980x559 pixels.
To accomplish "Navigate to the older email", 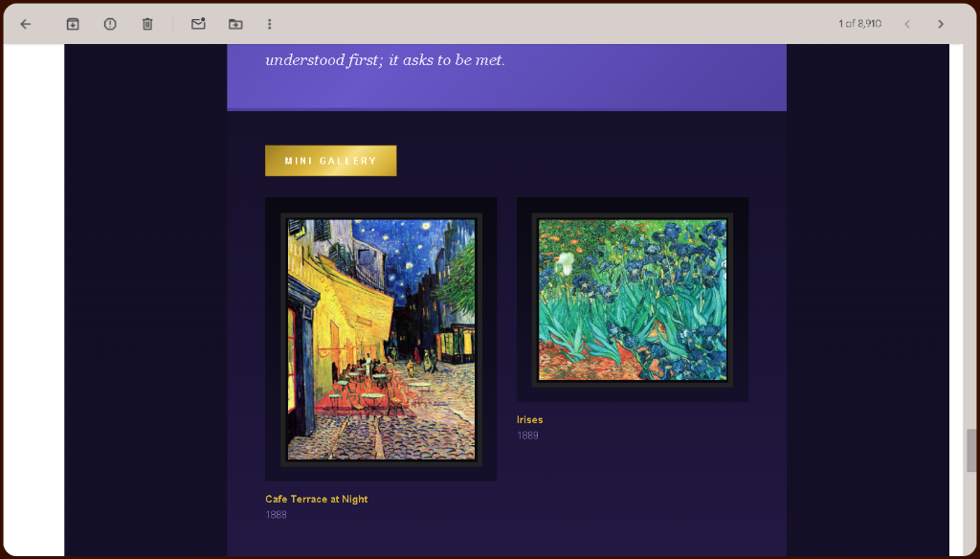I will click(941, 24).
